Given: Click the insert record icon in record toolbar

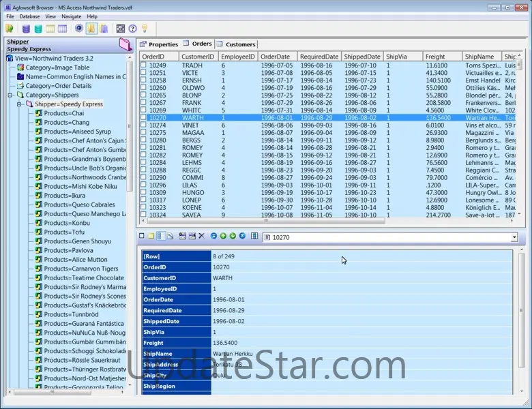Looking at the screenshot, I should coord(183,236).
